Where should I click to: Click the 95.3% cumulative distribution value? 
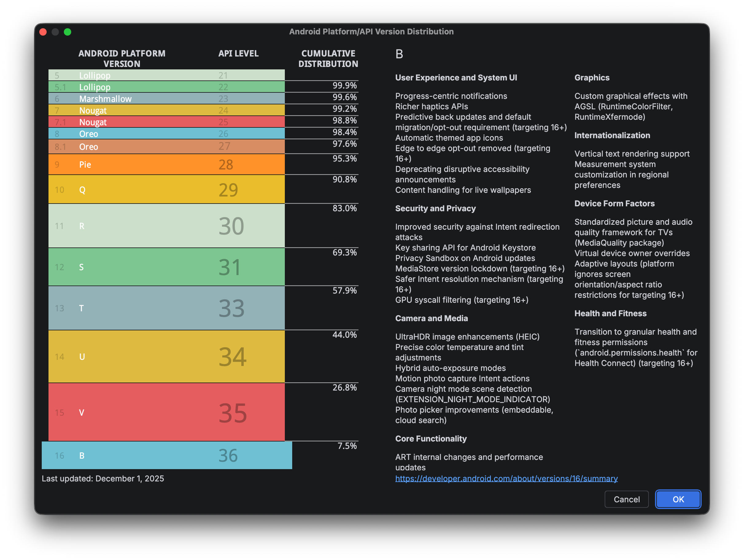tap(344, 158)
